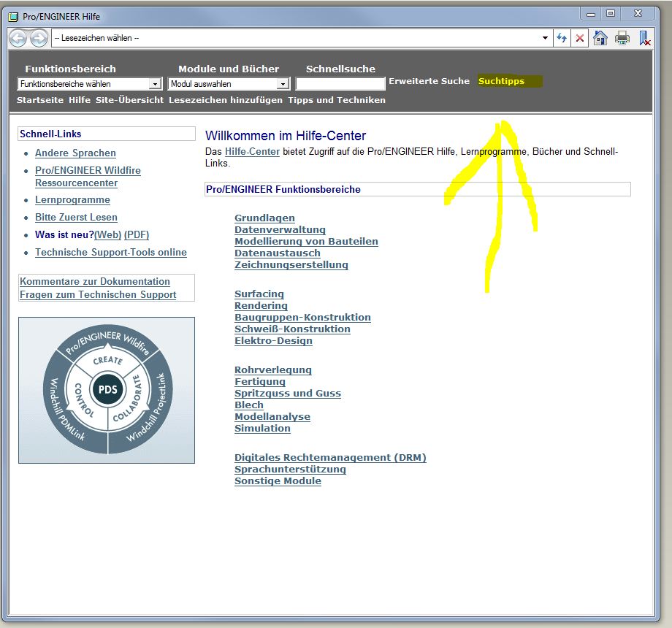Screen dimensions: 672x628
Task: Open Pro/ENGINEER Wildfire Ressourcencenter link
Action: pos(88,177)
